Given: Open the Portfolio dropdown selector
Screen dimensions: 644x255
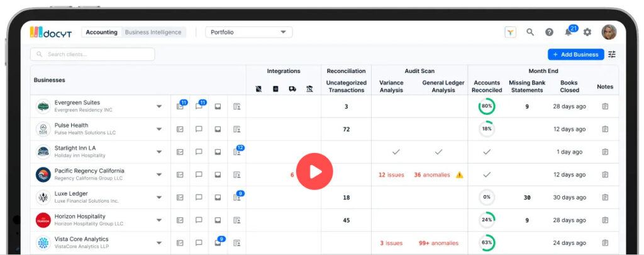Looking at the screenshot, I should tap(249, 32).
